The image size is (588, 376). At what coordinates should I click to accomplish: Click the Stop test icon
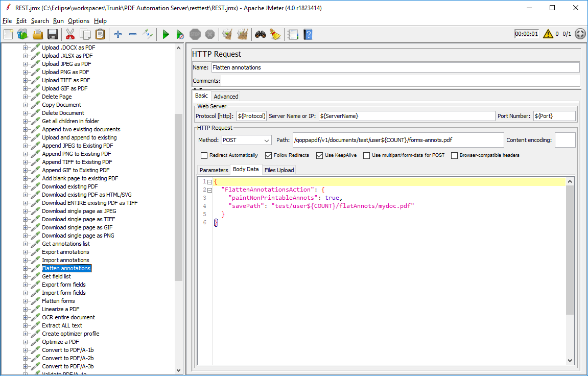click(195, 35)
